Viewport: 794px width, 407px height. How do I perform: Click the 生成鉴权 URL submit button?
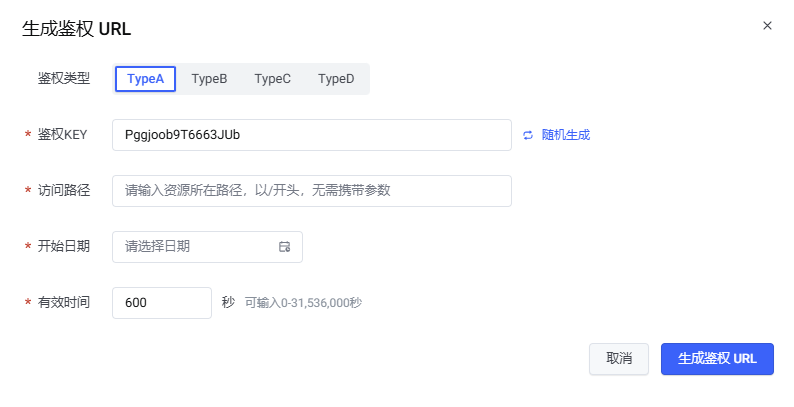click(x=717, y=359)
